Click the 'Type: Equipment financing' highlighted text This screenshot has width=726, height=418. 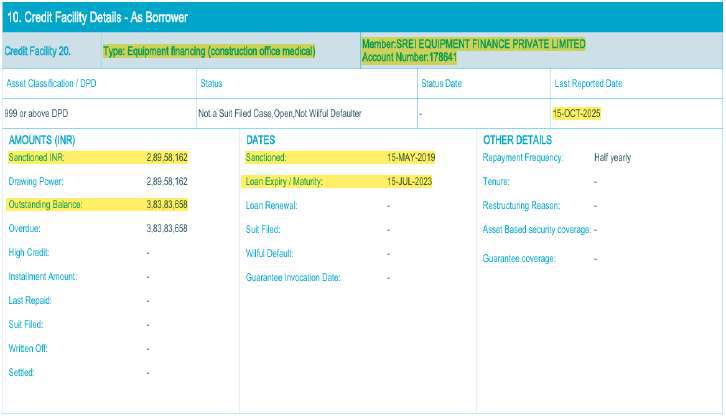point(209,51)
